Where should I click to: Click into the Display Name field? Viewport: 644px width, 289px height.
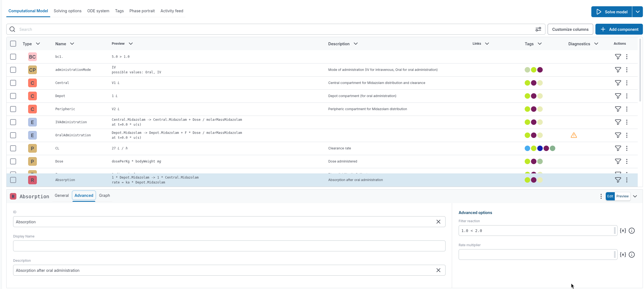[x=229, y=246]
